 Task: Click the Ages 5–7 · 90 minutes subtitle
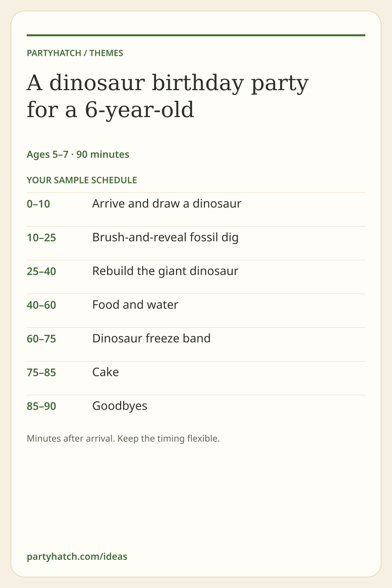tap(78, 154)
